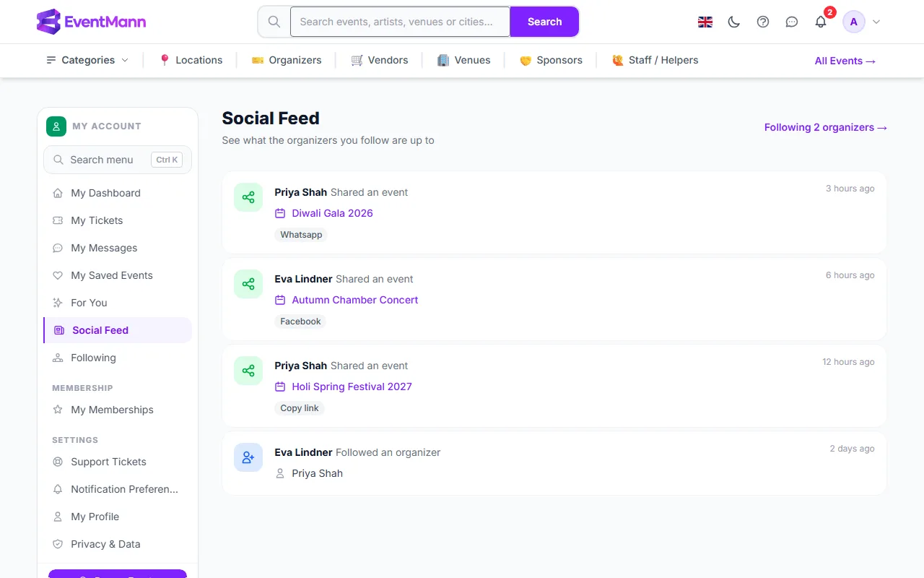Image resolution: width=924 pixels, height=578 pixels.
Task: Open the For You page
Action: [118, 303]
